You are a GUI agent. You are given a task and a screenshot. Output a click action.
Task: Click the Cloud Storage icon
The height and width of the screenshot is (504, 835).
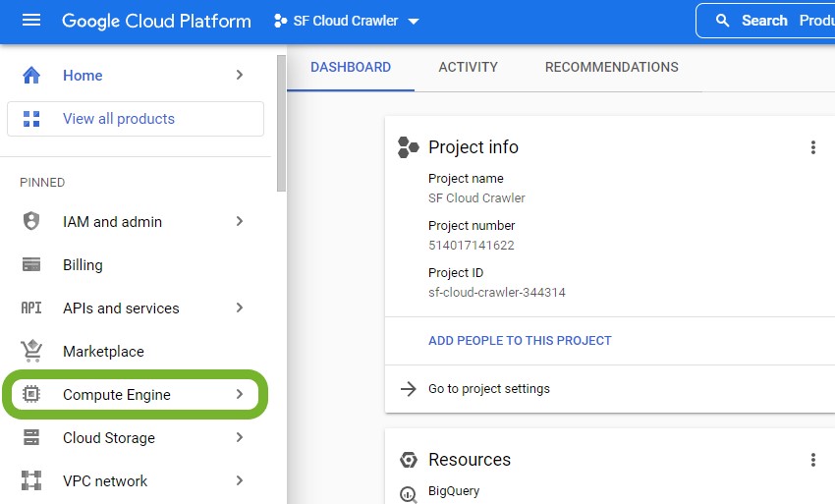[x=31, y=437]
